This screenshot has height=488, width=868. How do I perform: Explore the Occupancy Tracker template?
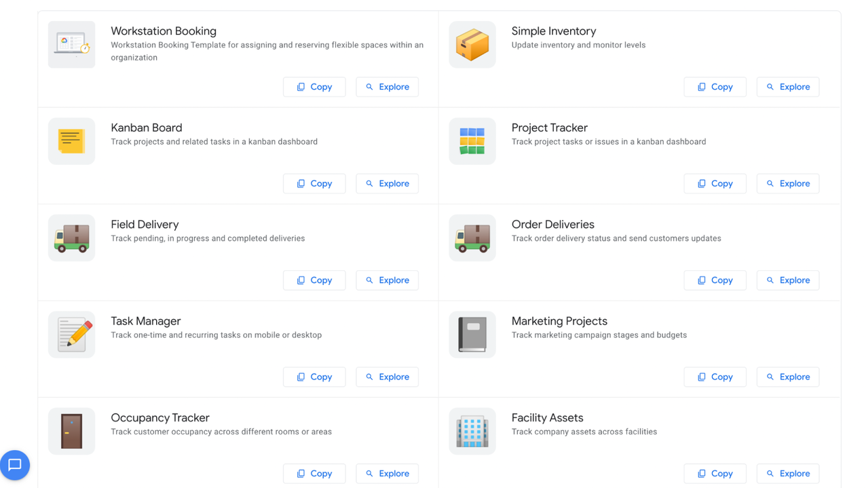click(387, 473)
